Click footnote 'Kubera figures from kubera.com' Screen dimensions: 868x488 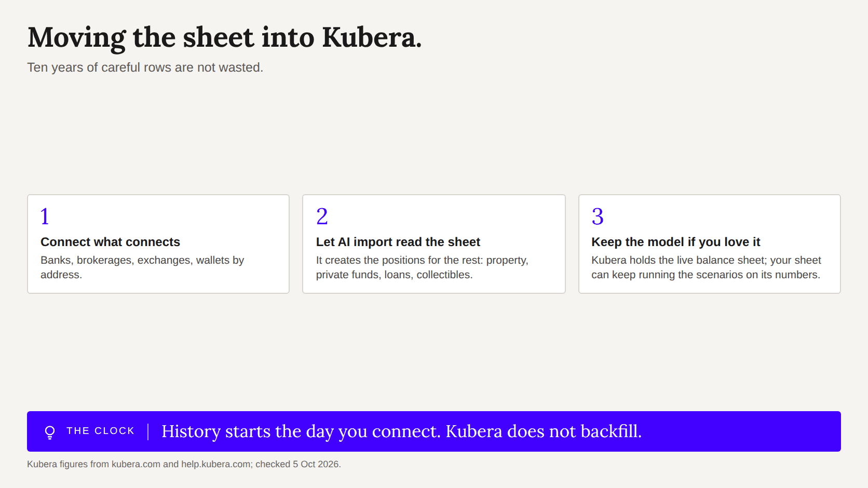[x=93, y=464]
